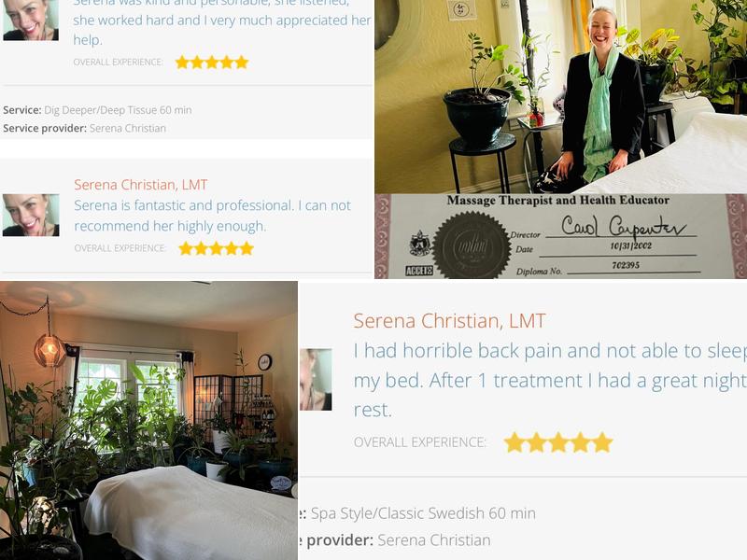The height and width of the screenshot is (560, 747).
Task: Open the massage room photo with plants
Action: (x=148, y=421)
